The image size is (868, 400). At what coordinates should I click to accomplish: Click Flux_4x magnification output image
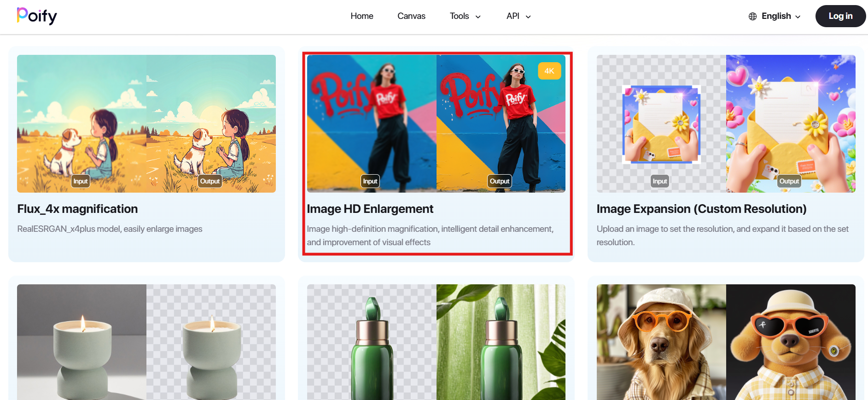(x=211, y=124)
